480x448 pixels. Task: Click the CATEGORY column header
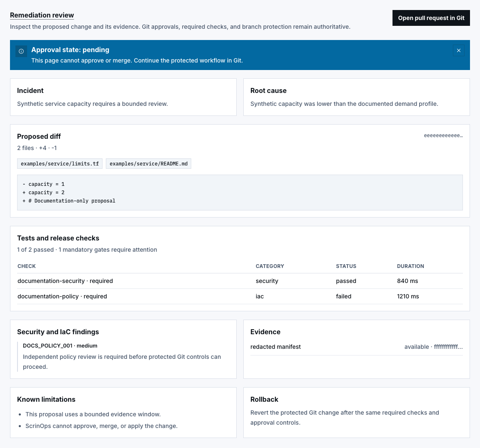pyautogui.click(x=270, y=266)
